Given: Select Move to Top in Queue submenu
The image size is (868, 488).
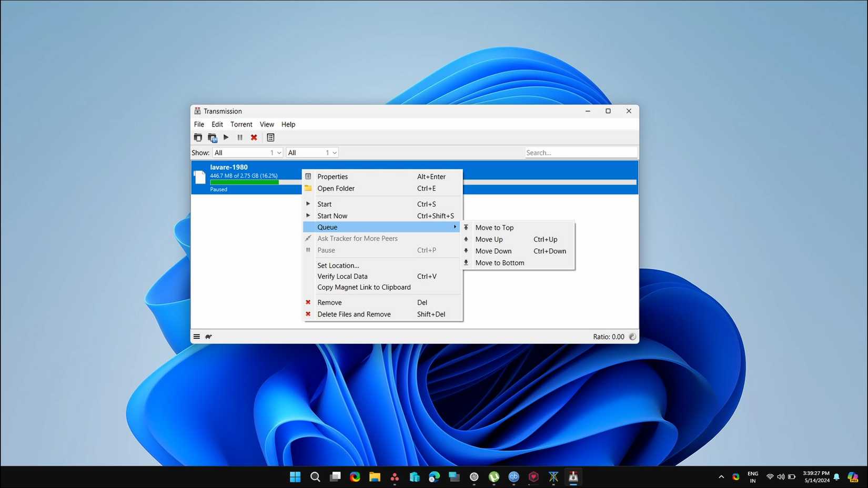Looking at the screenshot, I should pyautogui.click(x=494, y=228).
